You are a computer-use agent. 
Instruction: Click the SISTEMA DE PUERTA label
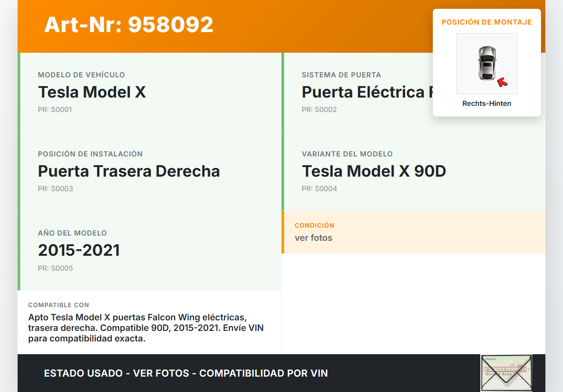[x=341, y=75]
